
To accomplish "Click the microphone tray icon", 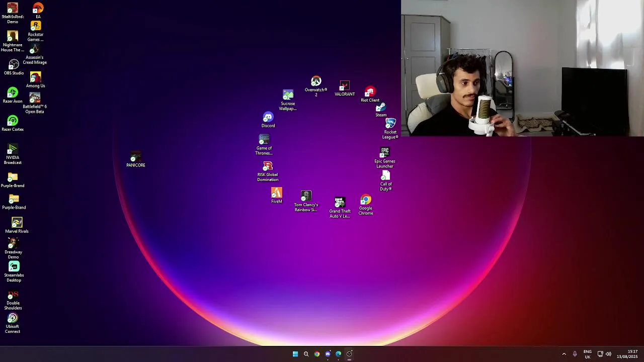I will click(x=575, y=354).
